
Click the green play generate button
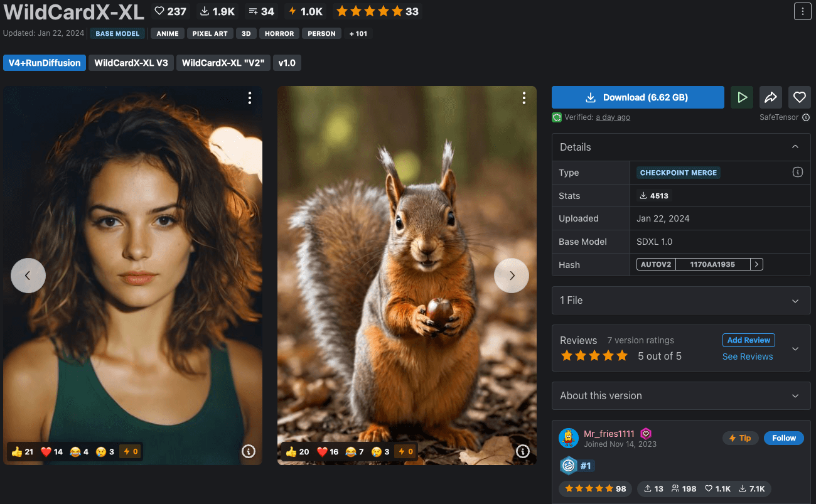[x=742, y=97]
